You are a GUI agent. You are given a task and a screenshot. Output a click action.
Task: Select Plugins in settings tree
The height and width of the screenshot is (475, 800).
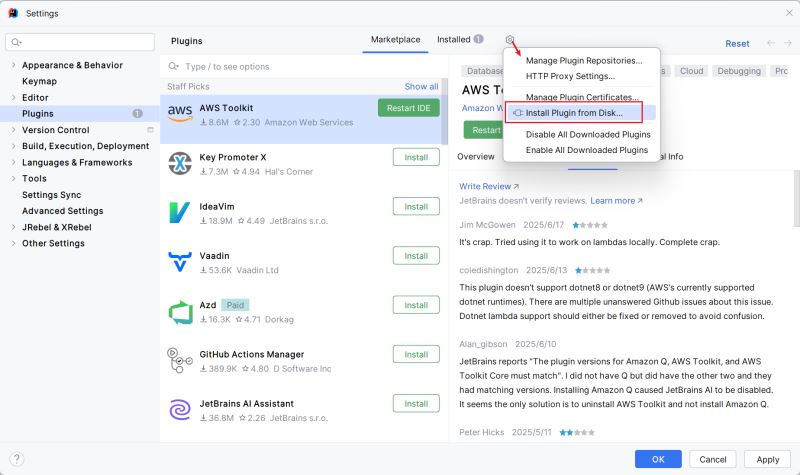(80, 113)
